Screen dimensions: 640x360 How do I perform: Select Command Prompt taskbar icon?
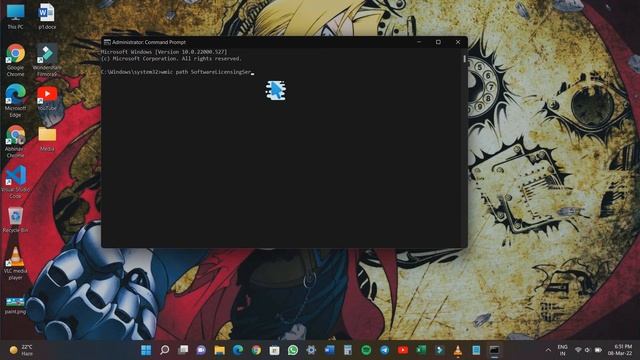pyautogui.click(x=494, y=350)
